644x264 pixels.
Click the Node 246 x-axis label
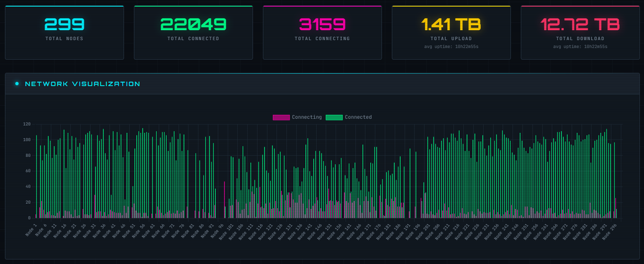coord(511,231)
